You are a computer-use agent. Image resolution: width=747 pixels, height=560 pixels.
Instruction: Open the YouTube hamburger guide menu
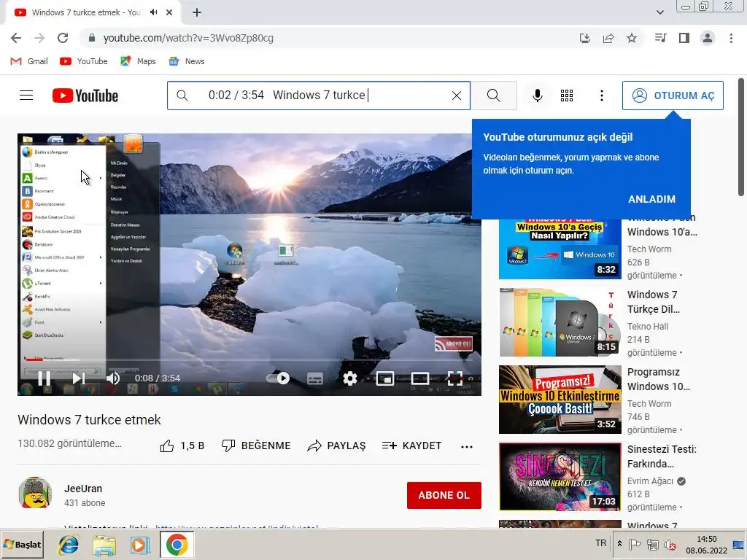coord(26,96)
